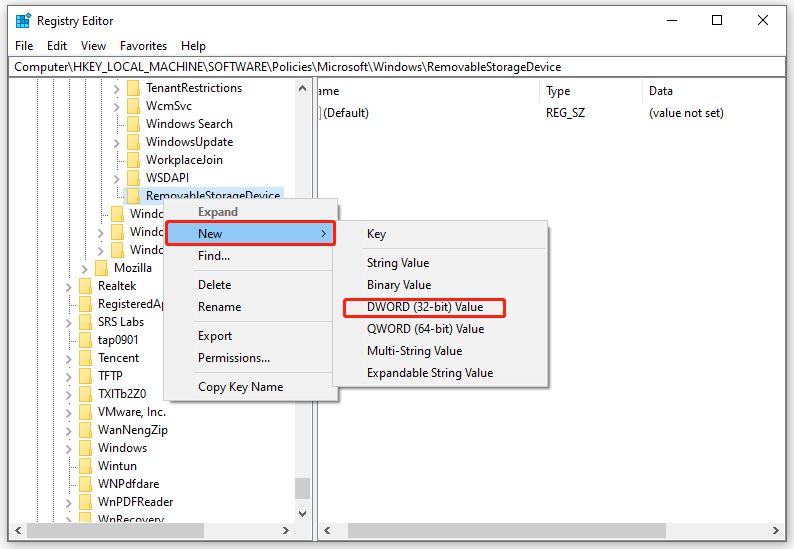Click the TXITb2Z0 folder icon
Screen dimensions: 794x549
pyautogui.click(x=86, y=394)
